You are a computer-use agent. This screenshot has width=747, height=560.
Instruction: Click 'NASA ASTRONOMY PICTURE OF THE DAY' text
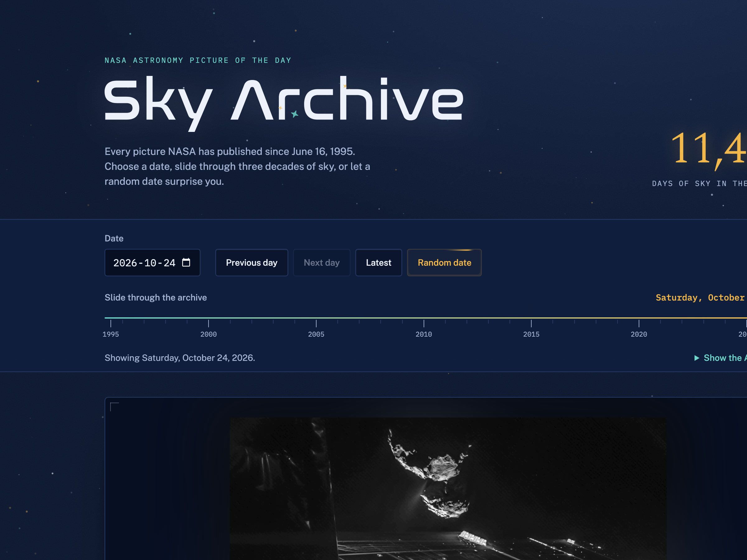pyautogui.click(x=198, y=60)
